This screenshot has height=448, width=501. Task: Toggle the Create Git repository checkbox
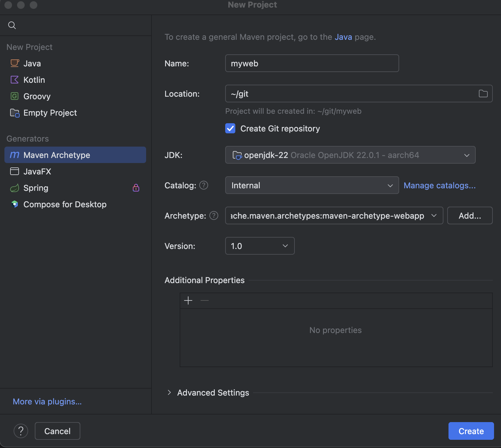click(230, 129)
